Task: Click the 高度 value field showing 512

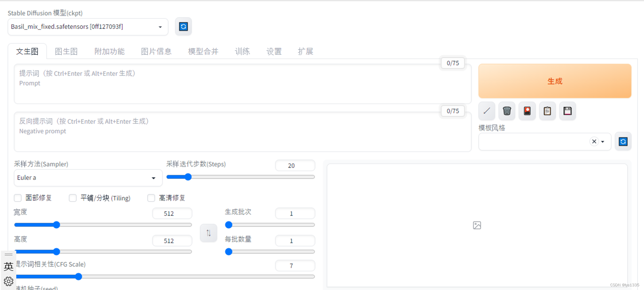Action: pyautogui.click(x=172, y=241)
